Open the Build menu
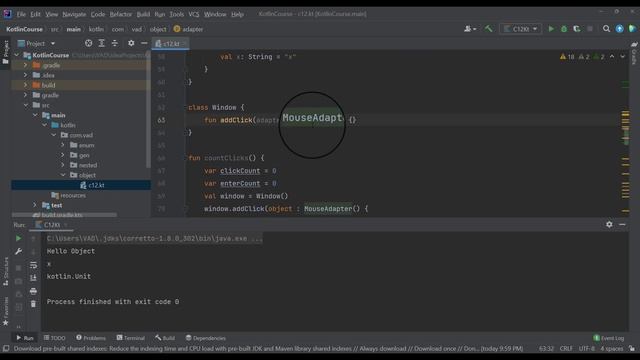Viewport: 640px width, 360px height. [143, 14]
